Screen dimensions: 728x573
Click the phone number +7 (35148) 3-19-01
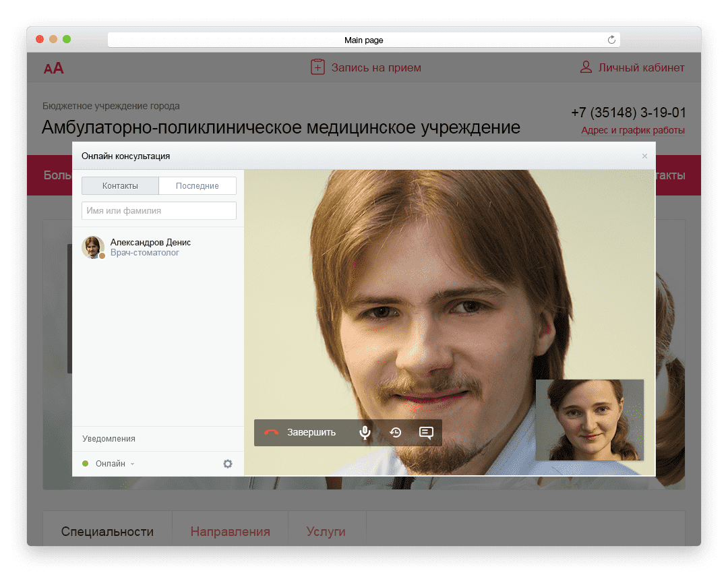coord(628,113)
